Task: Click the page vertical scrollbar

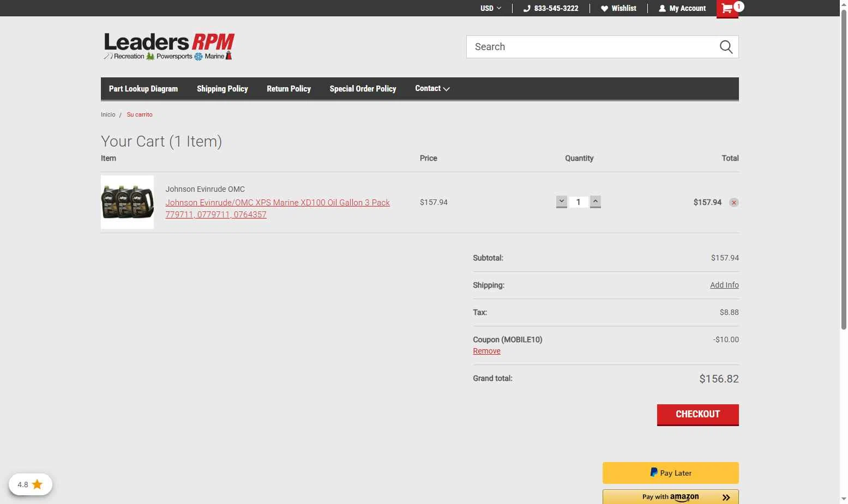Action: 844,169
